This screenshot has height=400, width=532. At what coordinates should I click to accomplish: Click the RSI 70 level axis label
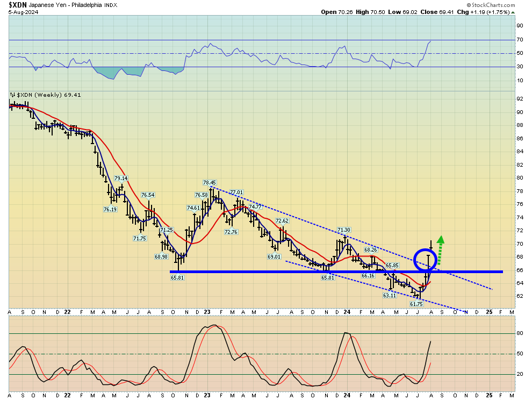[x=520, y=40]
